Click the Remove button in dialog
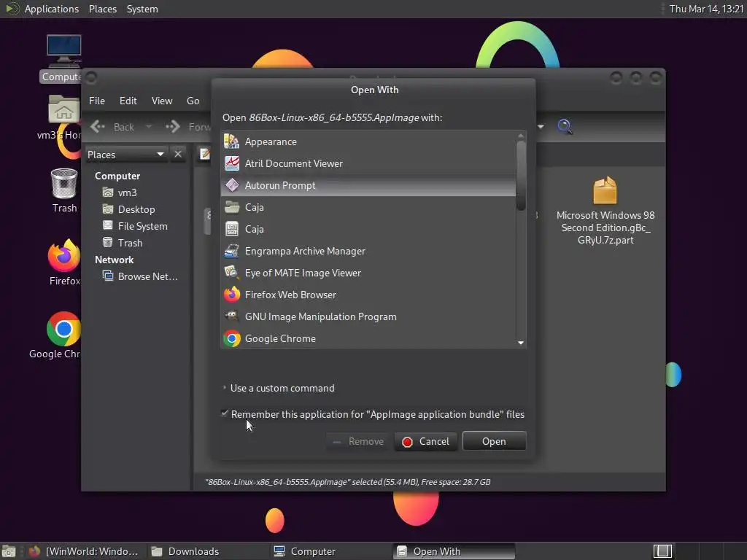Image resolution: width=747 pixels, height=560 pixels. (x=358, y=441)
